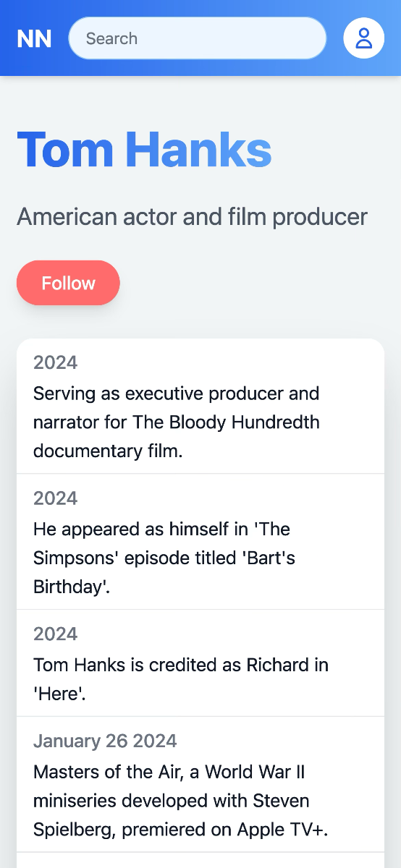The height and width of the screenshot is (868, 401).
Task: Open the entry about Richard in 'Here'
Action: coord(200,663)
